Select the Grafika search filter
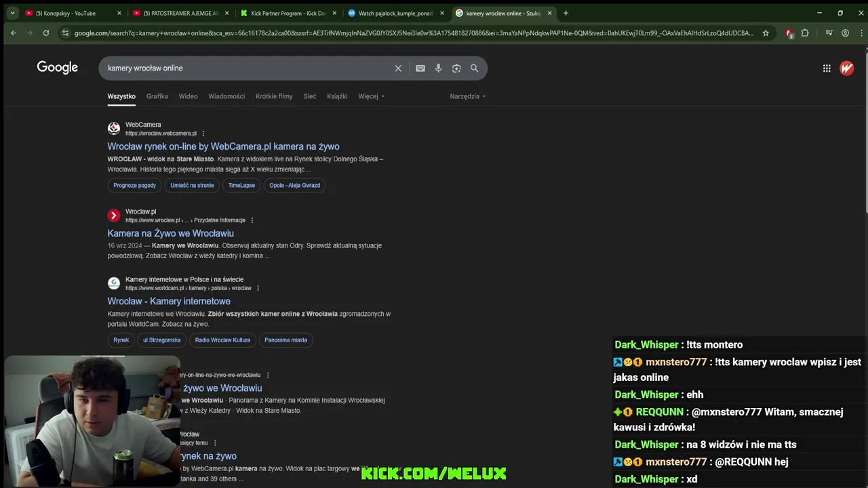868x488 pixels. click(x=157, y=96)
